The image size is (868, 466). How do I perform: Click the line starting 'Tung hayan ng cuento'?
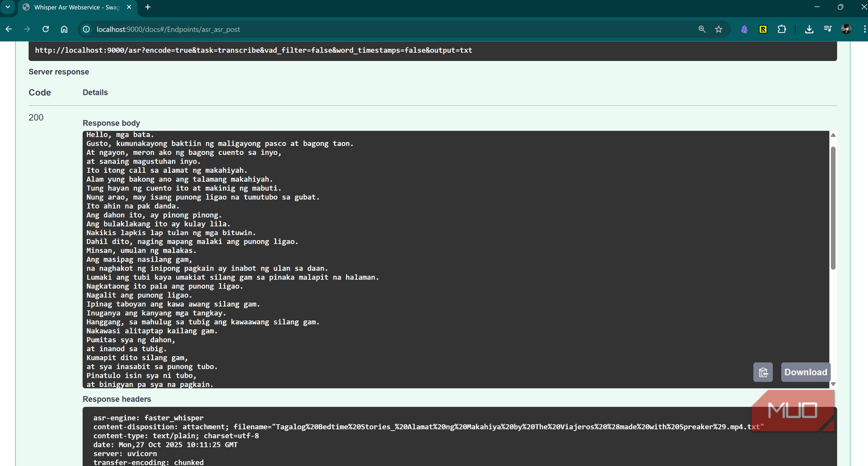[x=184, y=189]
